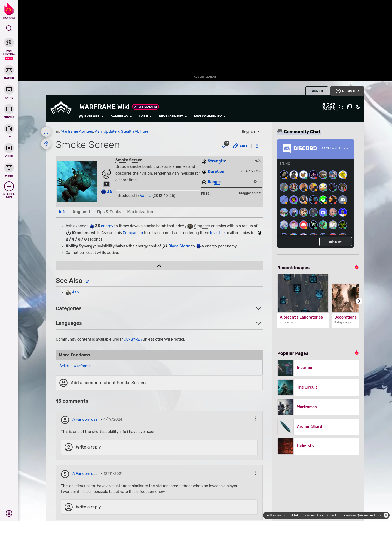
Task: Select the Info tab
Action: click(x=63, y=212)
